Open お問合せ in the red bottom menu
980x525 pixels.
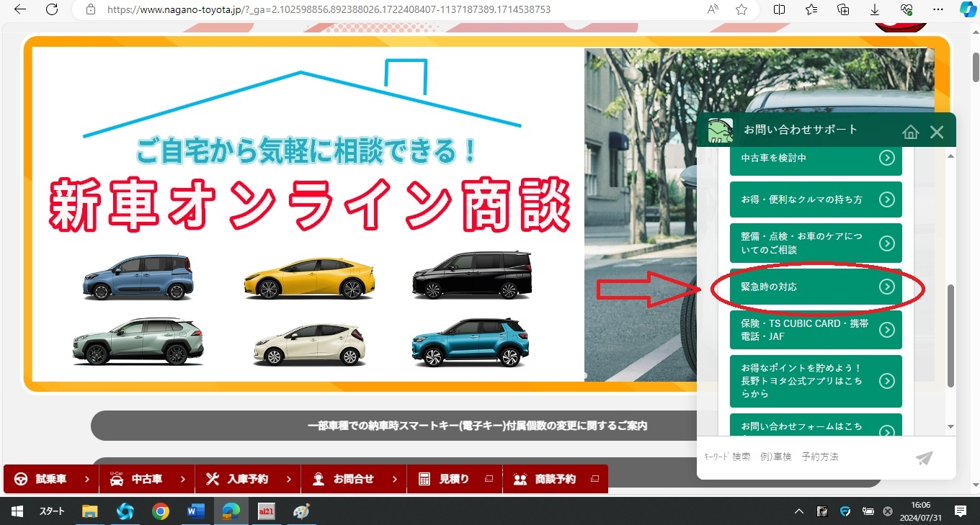[354, 479]
